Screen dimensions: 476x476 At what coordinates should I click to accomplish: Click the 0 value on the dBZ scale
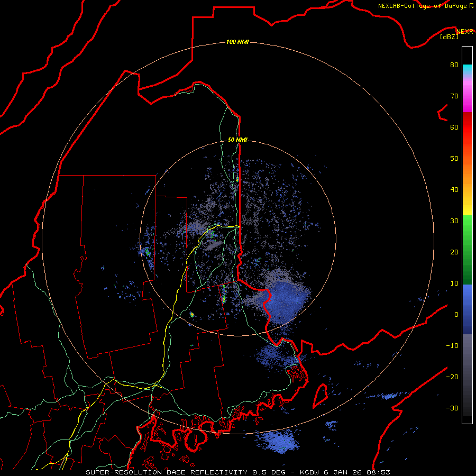coord(456,315)
